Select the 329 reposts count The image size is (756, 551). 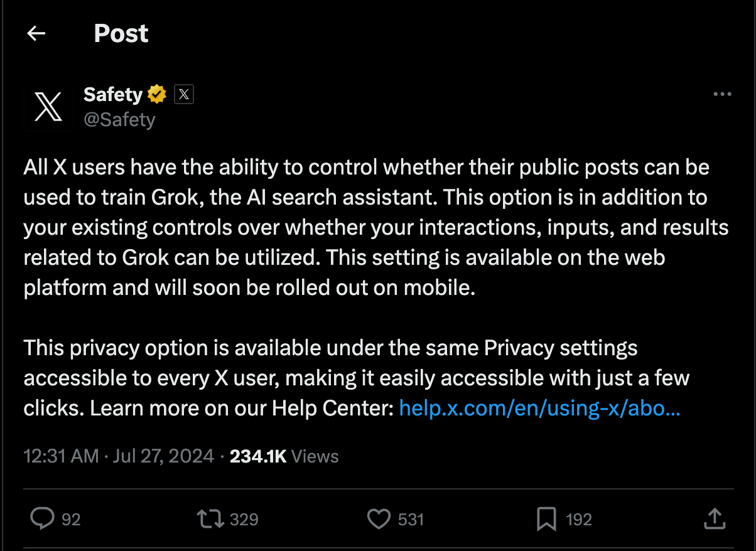click(244, 520)
